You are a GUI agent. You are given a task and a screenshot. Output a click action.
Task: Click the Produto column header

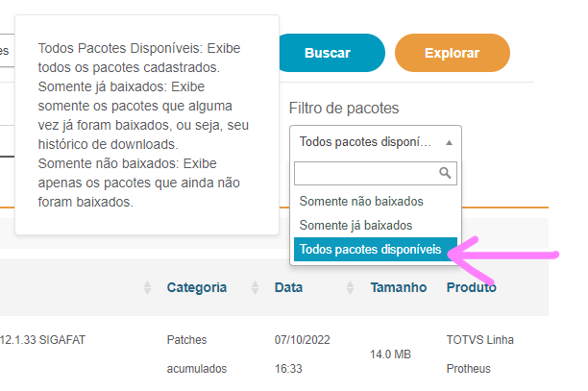pos(471,287)
